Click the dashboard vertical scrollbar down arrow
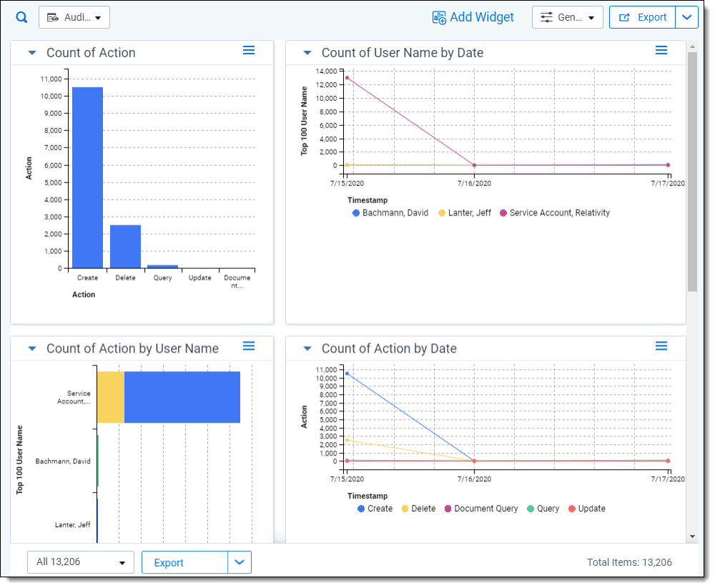 pos(692,536)
